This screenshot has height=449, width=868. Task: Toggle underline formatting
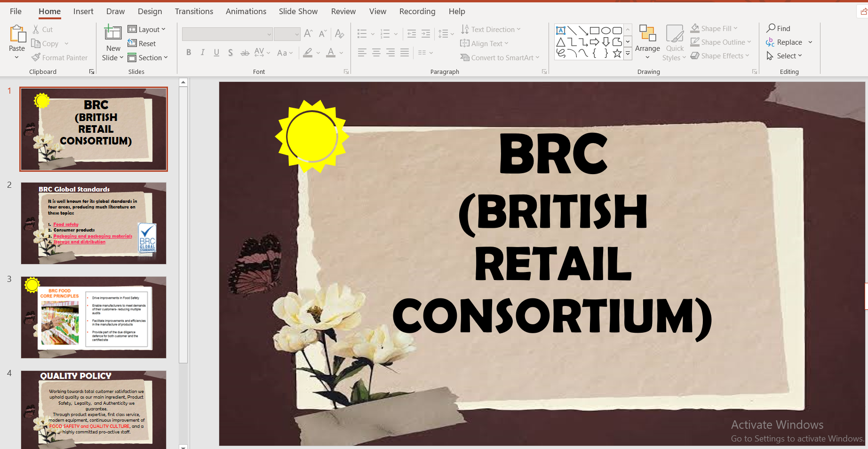pyautogui.click(x=216, y=53)
